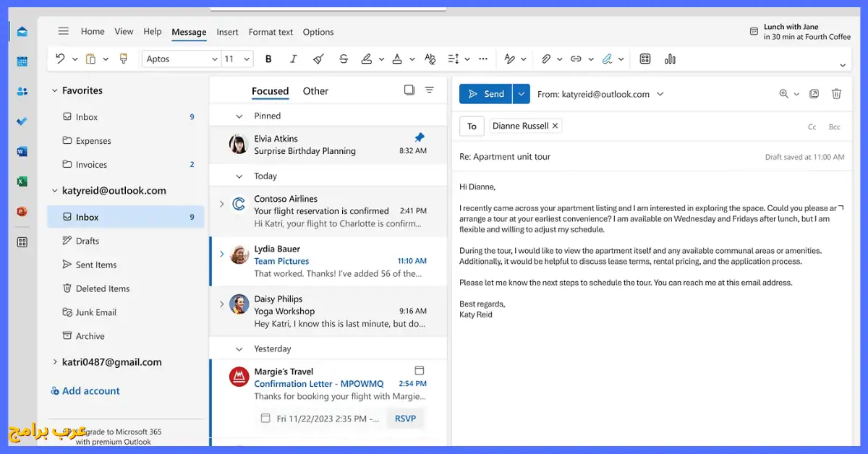
Task: Launch PowerPoint from the app bar
Action: tap(22, 212)
